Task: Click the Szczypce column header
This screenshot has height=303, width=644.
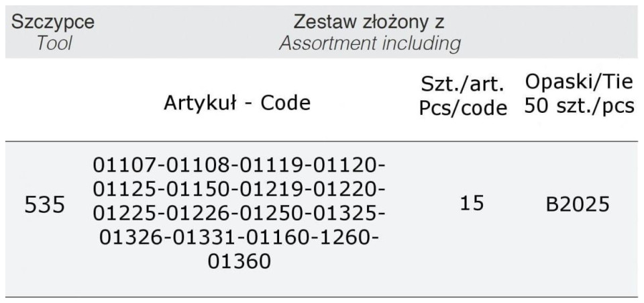Action: (53, 21)
